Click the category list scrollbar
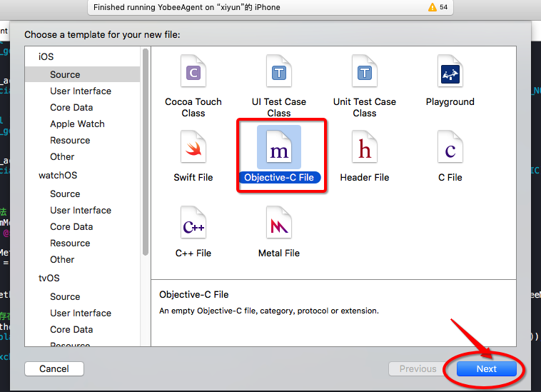 click(x=146, y=152)
